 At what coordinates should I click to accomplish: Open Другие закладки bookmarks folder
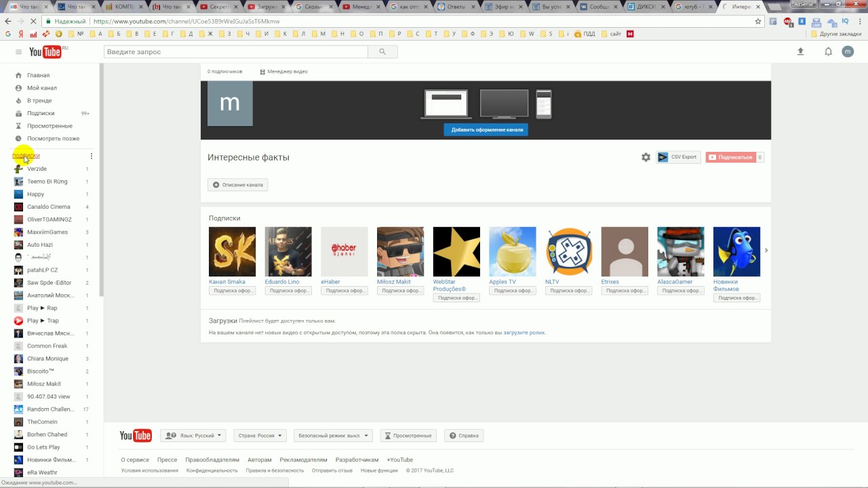click(x=835, y=34)
